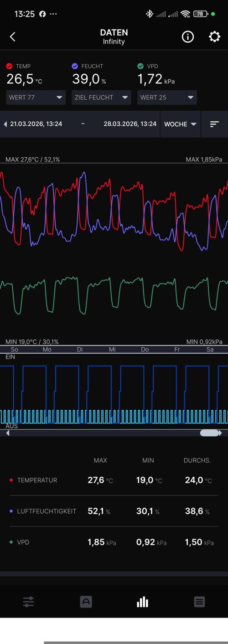Expand the ZIEL FEUCHT dropdown
Image resolution: width=228 pixels, height=644 pixels.
tap(101, 97)
